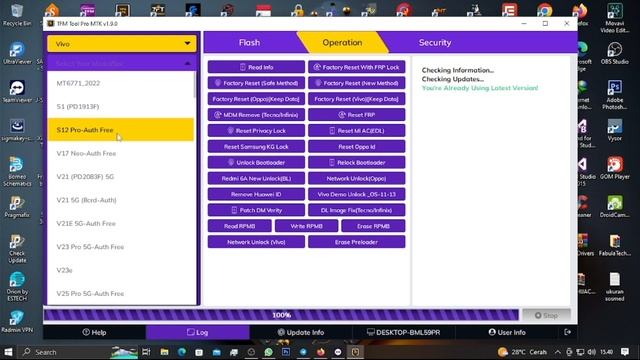Click the 100% progress bar
The height and width of the screenshot is (360, 640).
[x=281, y=315]
